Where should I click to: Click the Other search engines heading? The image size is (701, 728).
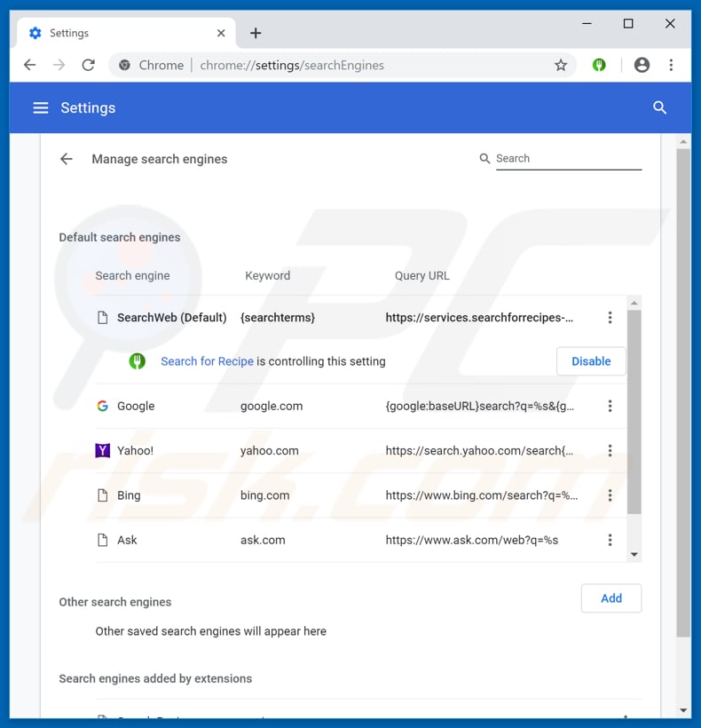(115, 602)
